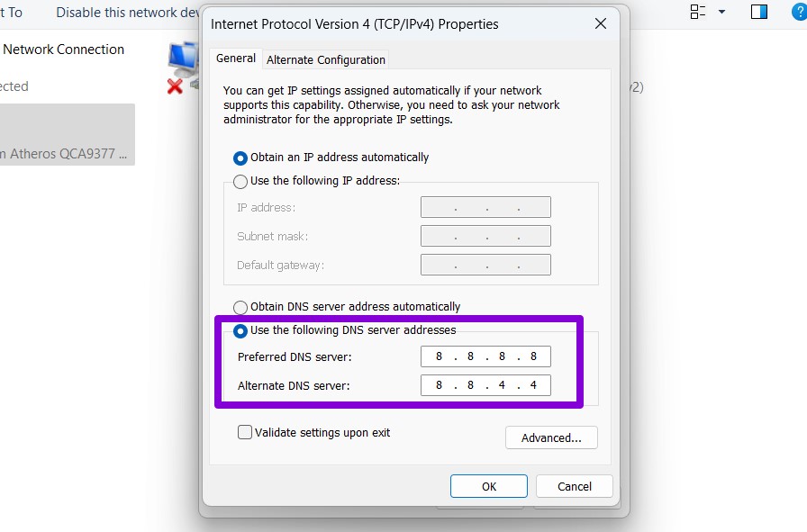Click OK to apply DNS settings
The height and width of the screenshot is (532, 807).
pyautogui.click(x=488, y=485)
